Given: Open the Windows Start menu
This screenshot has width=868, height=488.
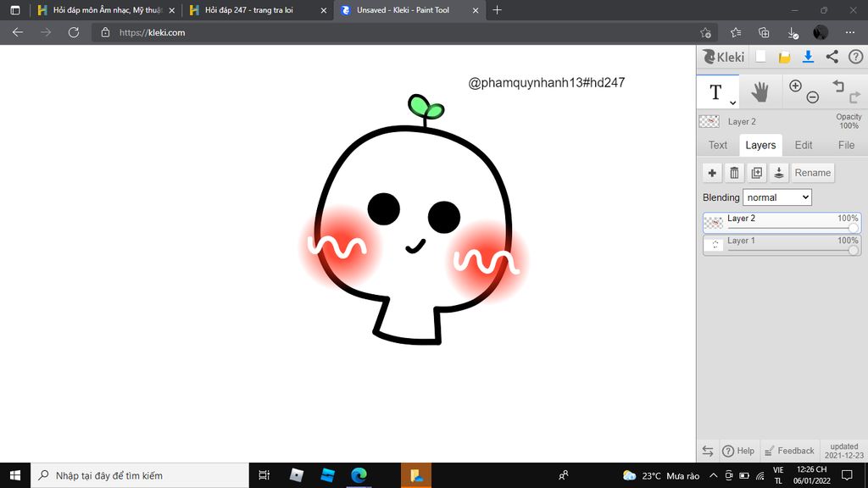Looking at the screenshot, I should pos(15,475).
